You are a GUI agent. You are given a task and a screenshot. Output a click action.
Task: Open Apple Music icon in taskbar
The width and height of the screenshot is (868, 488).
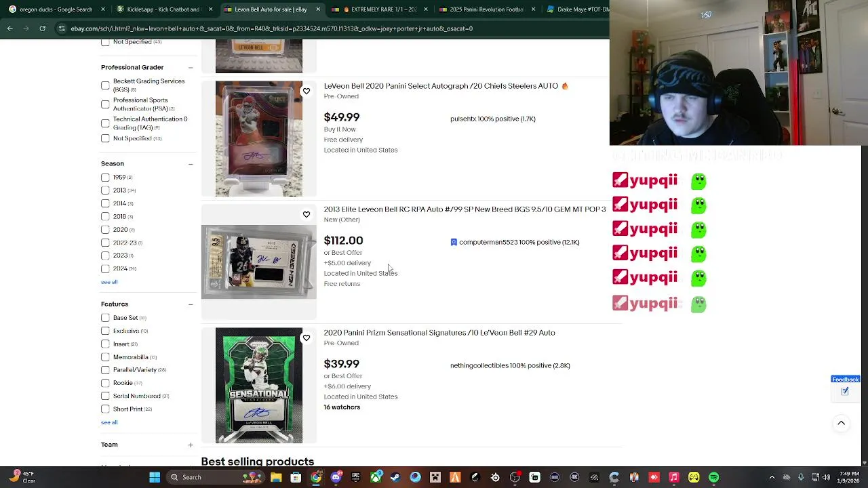click(674, 477)
